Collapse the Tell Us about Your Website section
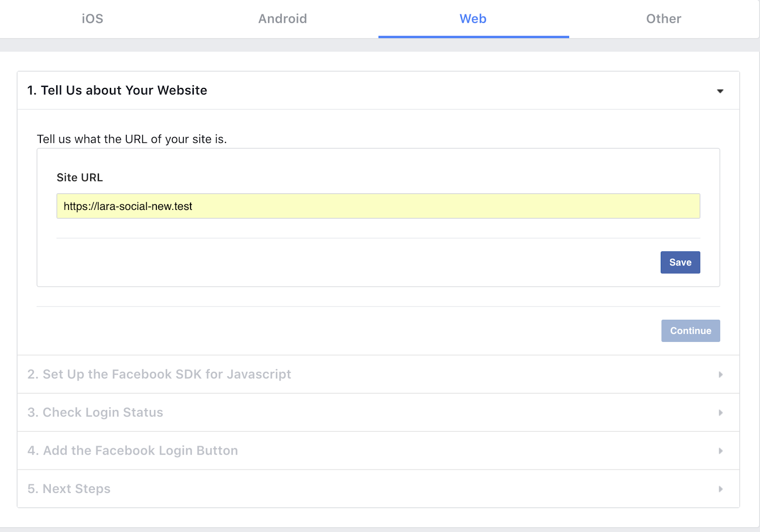 [720, 91]
